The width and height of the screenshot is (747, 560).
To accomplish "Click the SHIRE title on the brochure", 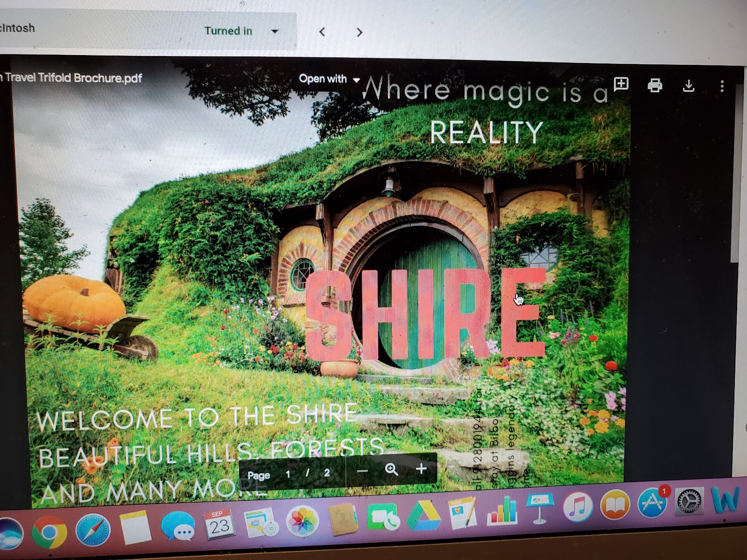I will [x=426, y=315].
